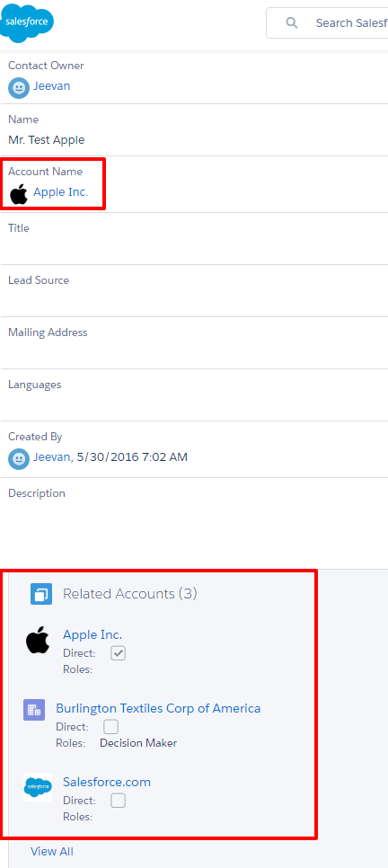Image resolution: width=388 pixels, height=868 pixels.
Task: Toggle Direct checkbox for Apple Inc.
Action: click(119, 653)
